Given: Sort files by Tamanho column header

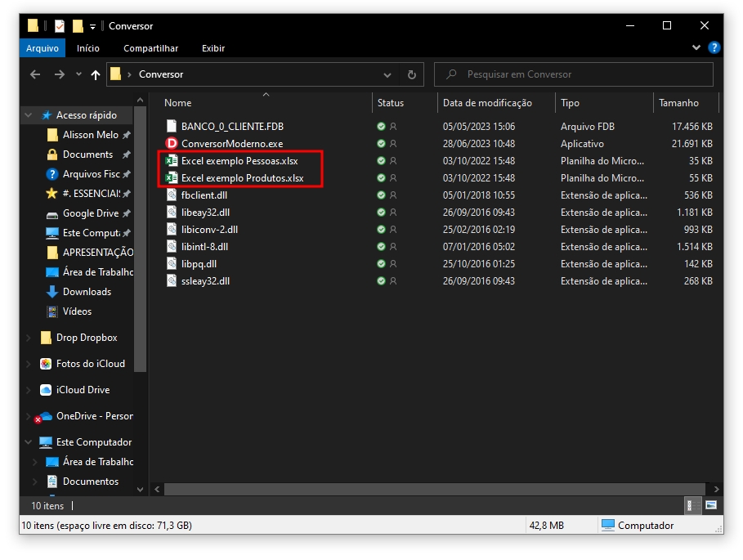Looking at the screenshot, I should [x=678, y=103].
